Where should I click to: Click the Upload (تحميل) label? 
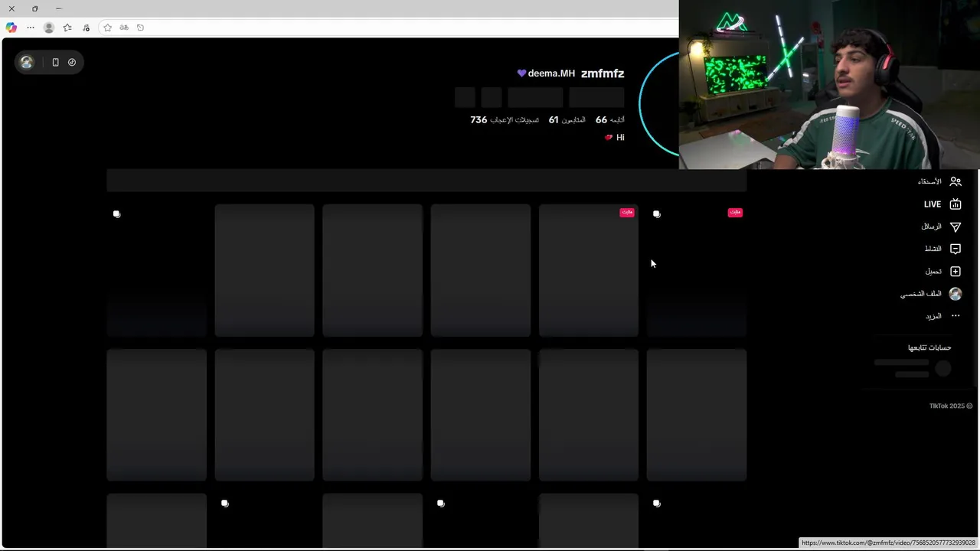[x=933, y=271]
